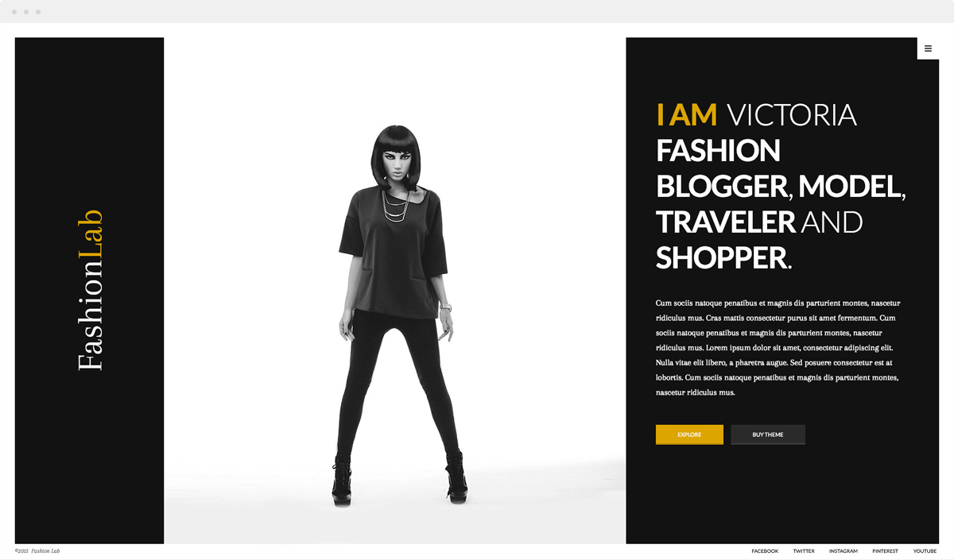The width and height of the screenshot is (954, 560).
Task: Click the "BLOGGER, MODEL," headline line
Action: pos(781,187)
